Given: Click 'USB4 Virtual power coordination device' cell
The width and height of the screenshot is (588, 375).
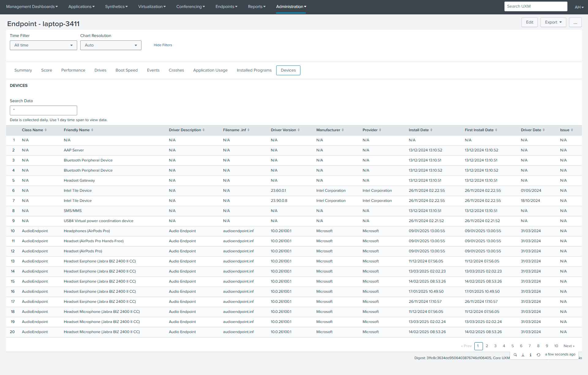Looking at the screenshot, I should point(99,221).
